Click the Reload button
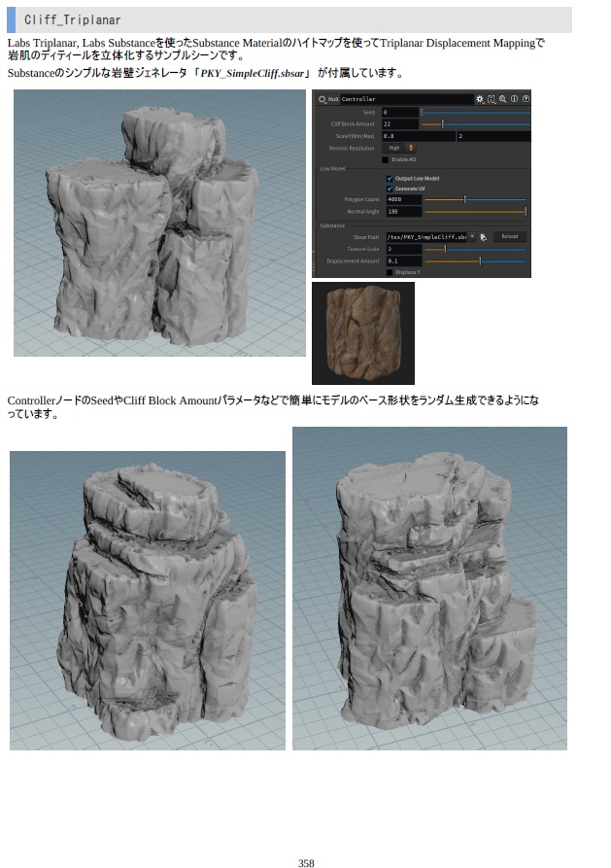The width and height of the screenshot is (611, 868). (x=509, y=236)
